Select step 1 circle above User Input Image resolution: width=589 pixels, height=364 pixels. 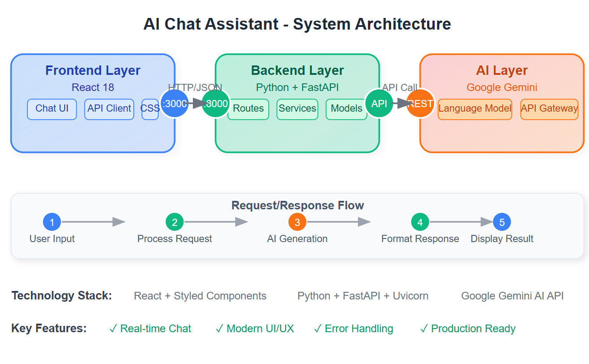(x=52, y=222)
